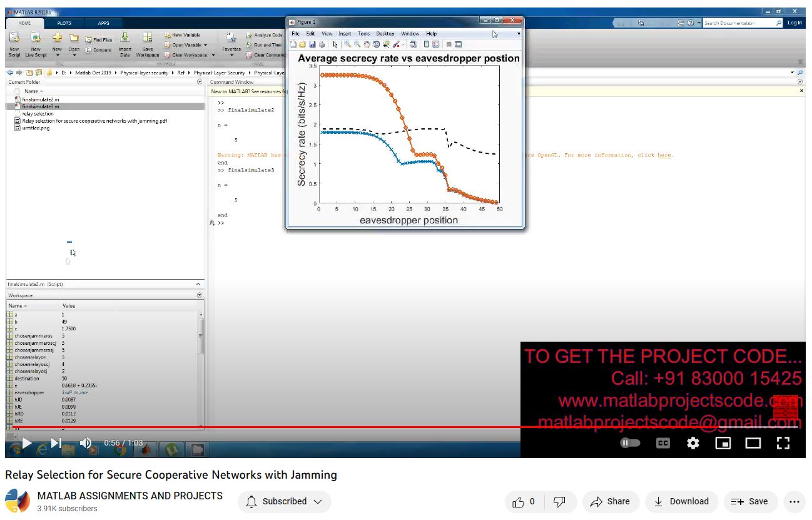Open the Insert menu in Figure 1
Screen dimensions: 812x520
345,34
